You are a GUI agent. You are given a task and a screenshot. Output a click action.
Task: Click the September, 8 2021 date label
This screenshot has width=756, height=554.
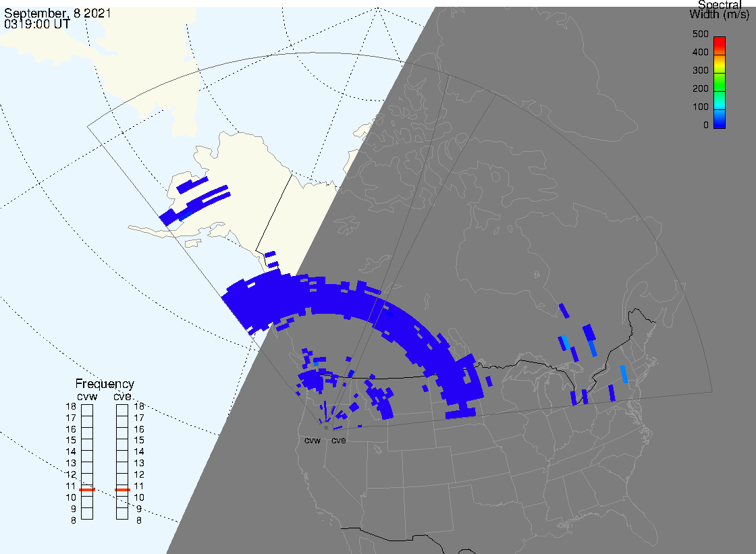pyautogui.click(x=57, y=13)
